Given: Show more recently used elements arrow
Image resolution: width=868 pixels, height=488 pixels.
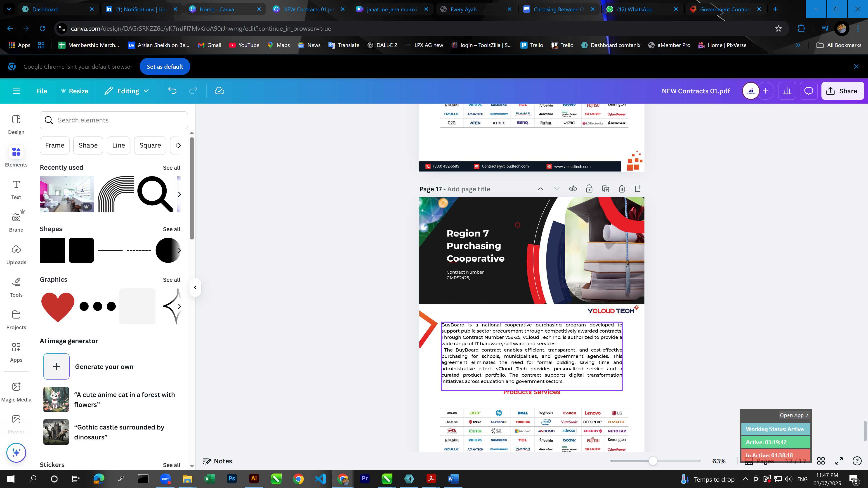Looking at the screenshot, I should point(179,194).
